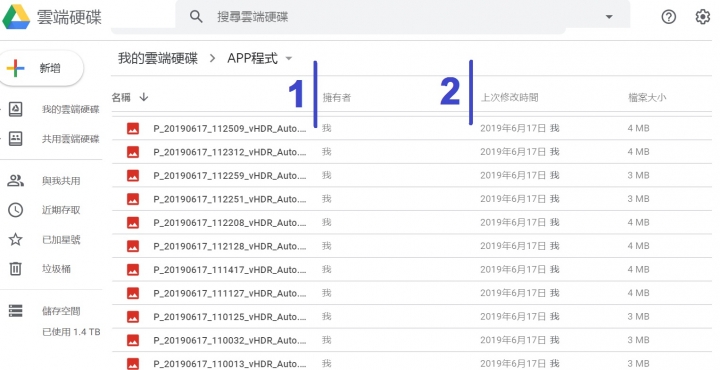Open search options dropdown arrow

tap(609, 17)
